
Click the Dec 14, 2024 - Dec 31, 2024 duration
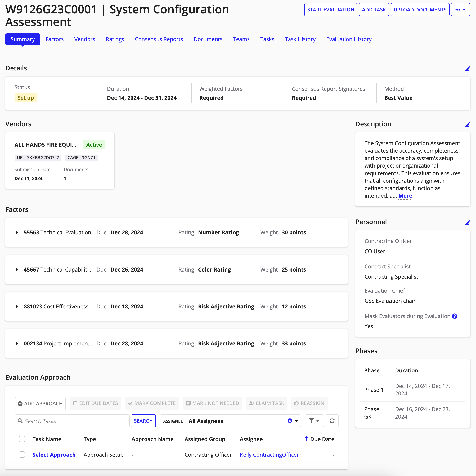click(x=142, y=98)
